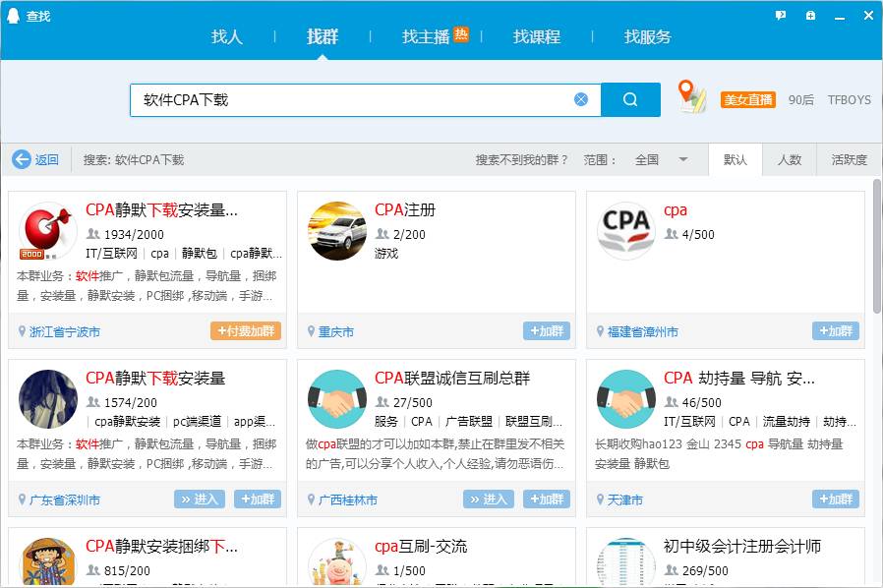The height and width of the screenshot is (588, 883).
Task: Click the 热 hot badge next to 找主播
Action: 461,35
